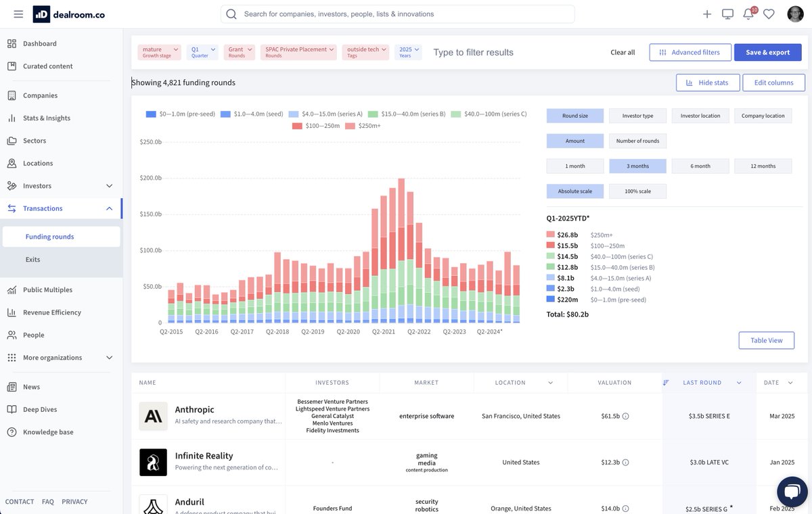The image size is (812, 514).
Task: Click the Companies sidebar icon
Action: click(x=12, y=95)
